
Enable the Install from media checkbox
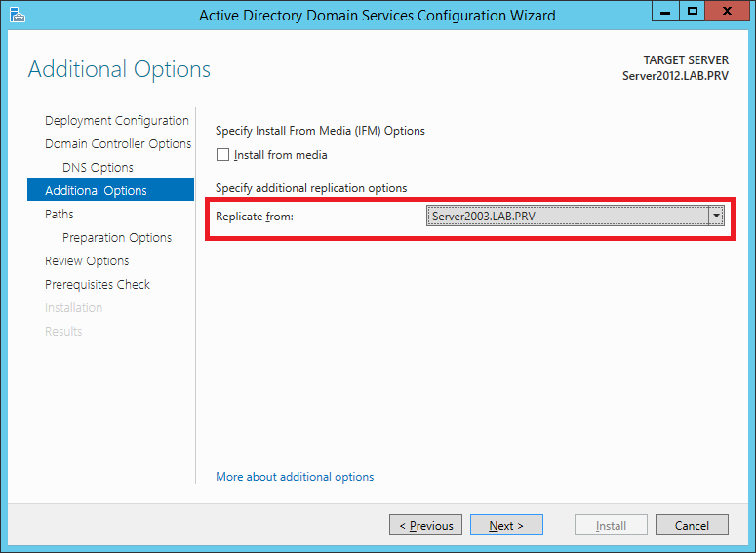(222, 155)
